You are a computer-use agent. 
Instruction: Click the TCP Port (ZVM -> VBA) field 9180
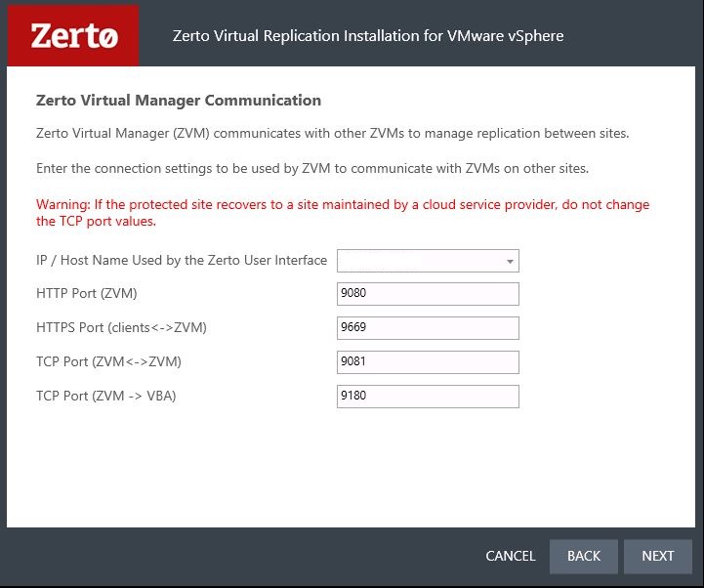pos(428,397)
